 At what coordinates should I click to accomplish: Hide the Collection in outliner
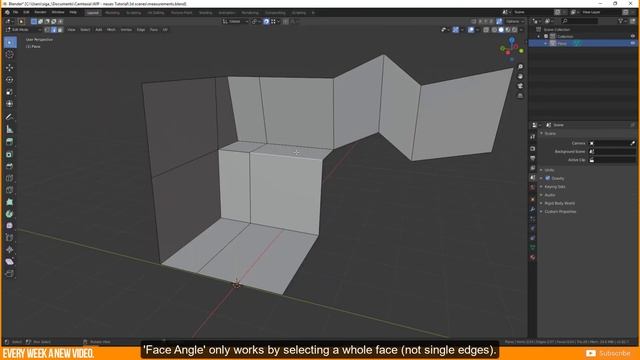[633, 36]
